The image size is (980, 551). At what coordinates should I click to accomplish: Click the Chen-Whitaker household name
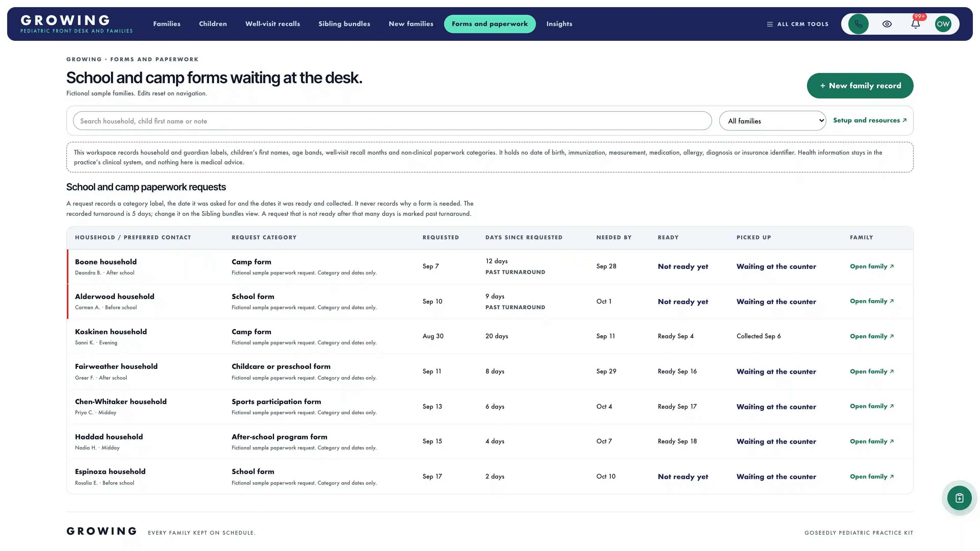pos(121,402)
